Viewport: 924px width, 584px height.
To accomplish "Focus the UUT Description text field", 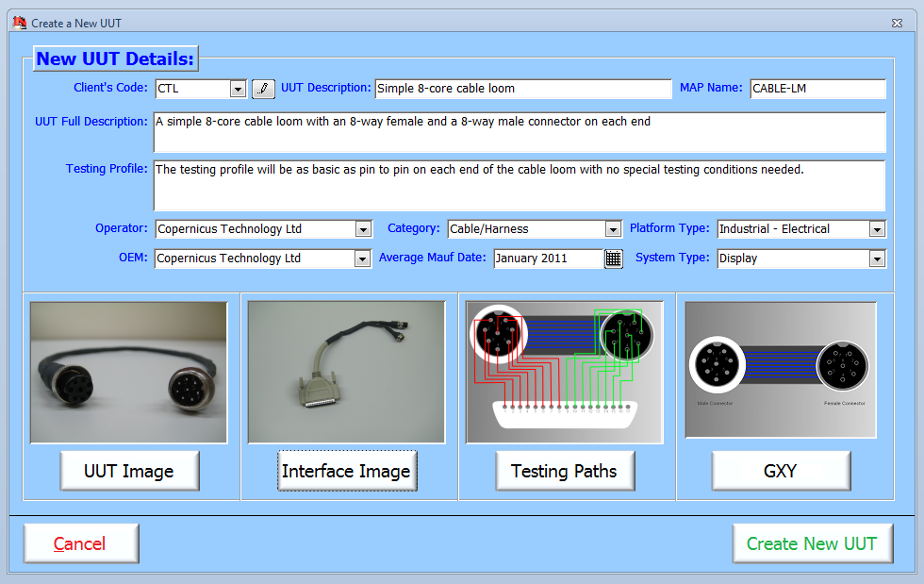I will coord(522,89).
